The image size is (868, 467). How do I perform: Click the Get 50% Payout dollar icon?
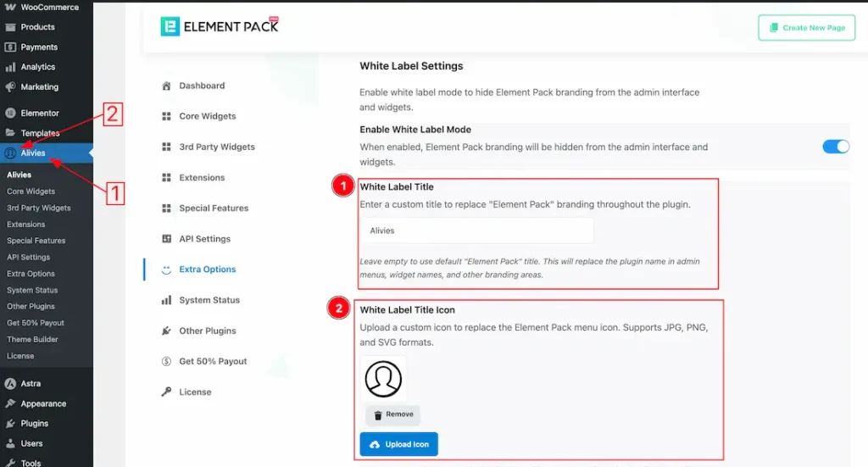(166, 361)
